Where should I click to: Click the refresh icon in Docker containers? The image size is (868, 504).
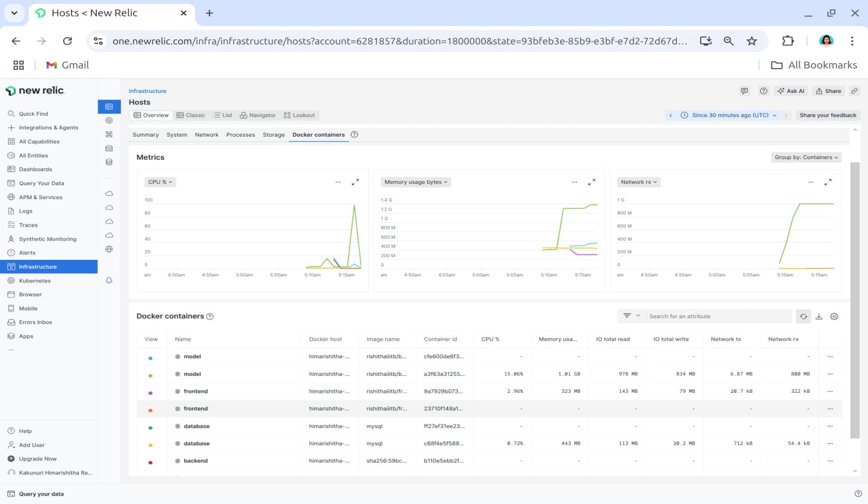[x=803, y=316]
